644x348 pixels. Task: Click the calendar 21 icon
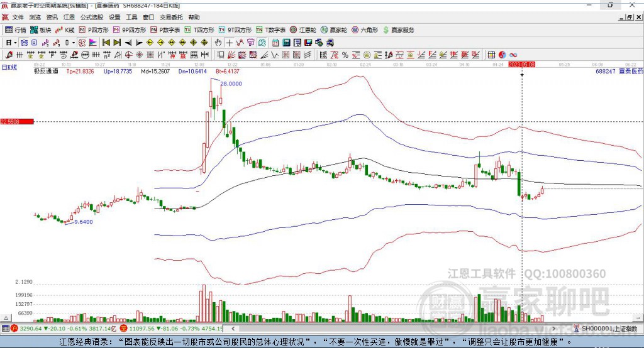point(275,42)
